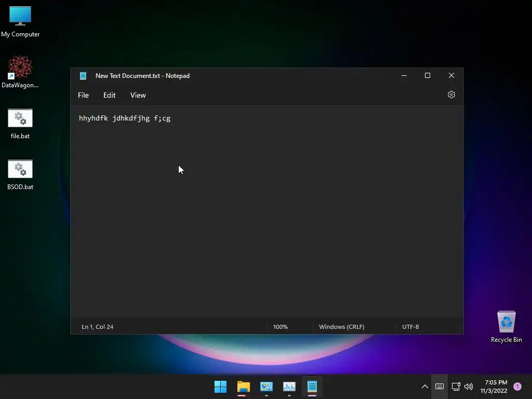Open the Windows Start menu
This screenshot has height=399, width=532.
click(x=220, y=387)
